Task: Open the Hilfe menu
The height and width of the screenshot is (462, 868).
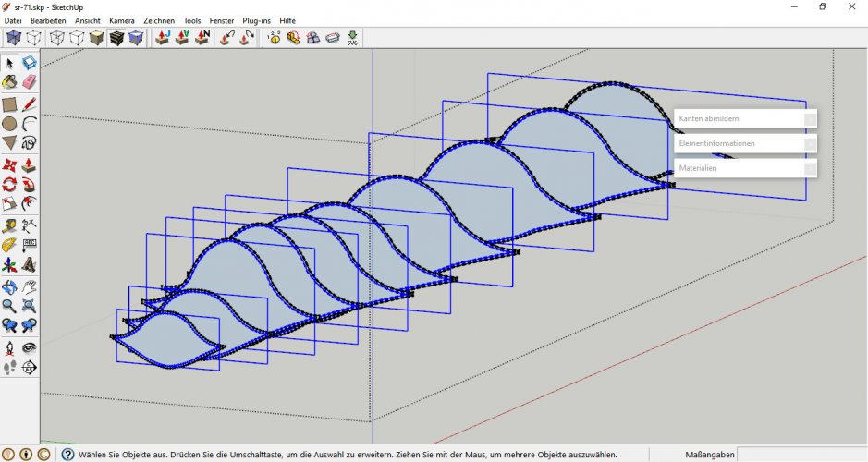Action: (x=287, y=20)
